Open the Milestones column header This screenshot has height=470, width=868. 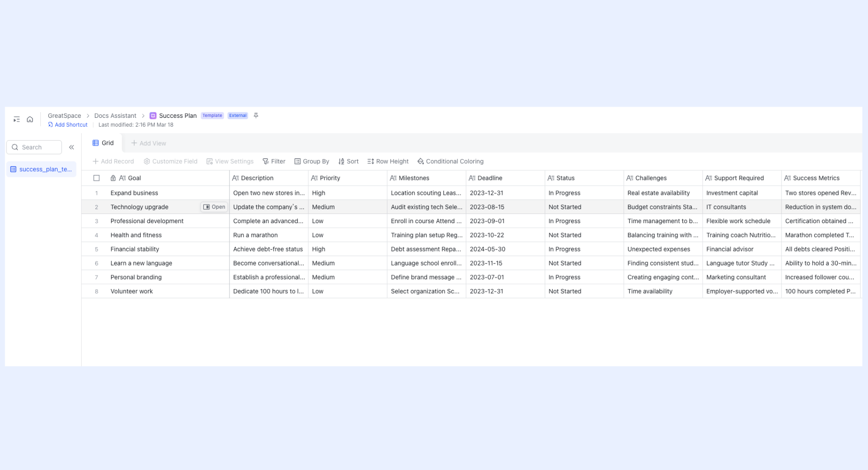click(x=427, y=178)
